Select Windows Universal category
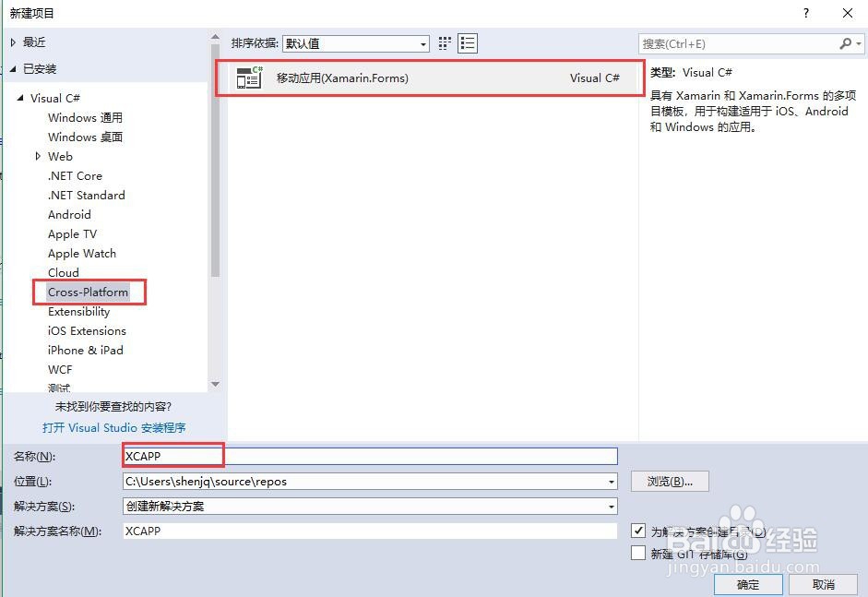This screenshot has width=868, height=597. coord(85,117)
